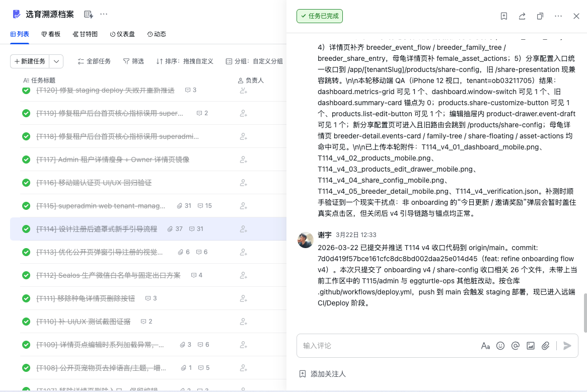Click the share arrow icon in detail header
This screenshot has height=392, width=587.
coord(522,16)
